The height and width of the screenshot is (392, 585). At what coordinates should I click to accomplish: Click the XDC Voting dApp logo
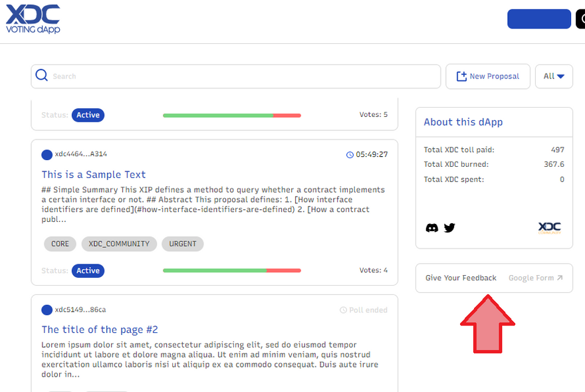coord(33,19)
